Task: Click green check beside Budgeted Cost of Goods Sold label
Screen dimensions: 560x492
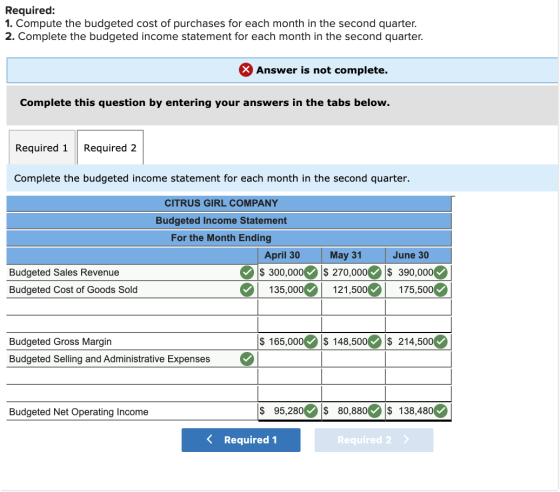Action: point(247,290)
